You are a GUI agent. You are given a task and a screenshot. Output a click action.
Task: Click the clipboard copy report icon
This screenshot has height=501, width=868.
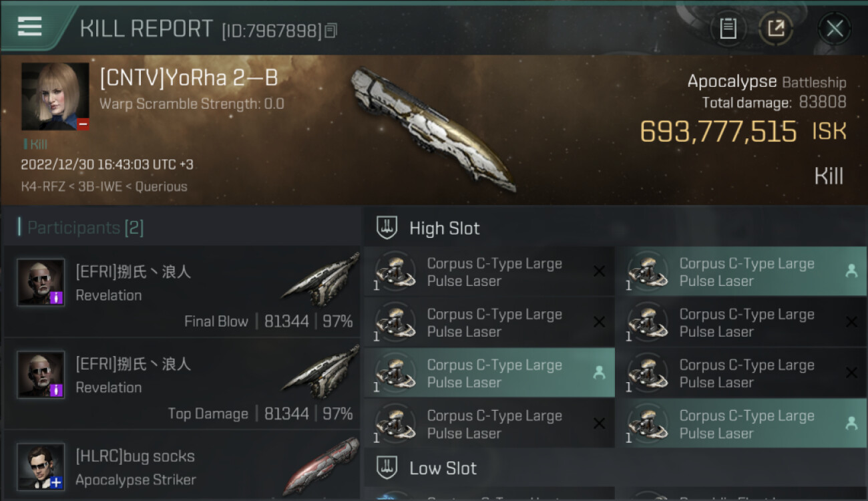[728, 29]
